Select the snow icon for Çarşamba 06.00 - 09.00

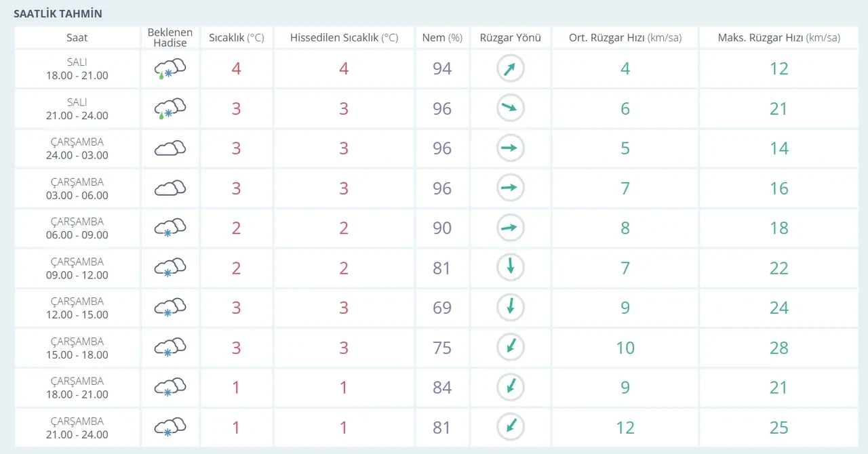point(170,228)
